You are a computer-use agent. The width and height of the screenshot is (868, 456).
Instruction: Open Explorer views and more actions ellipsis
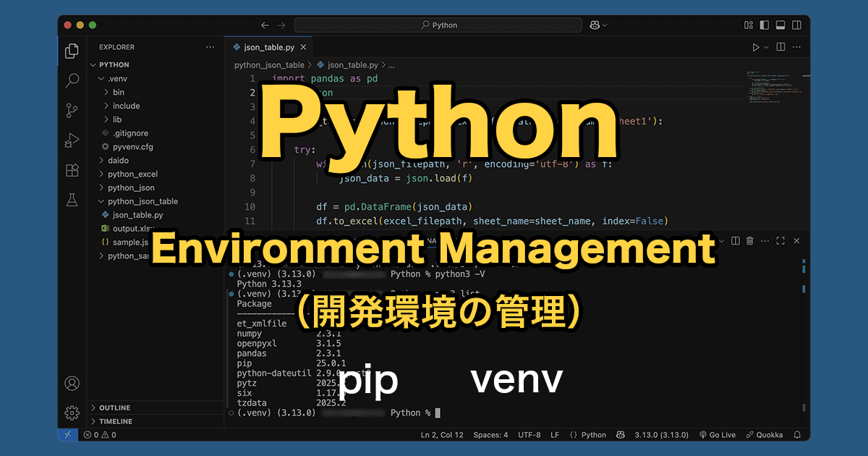coord(210,47)
